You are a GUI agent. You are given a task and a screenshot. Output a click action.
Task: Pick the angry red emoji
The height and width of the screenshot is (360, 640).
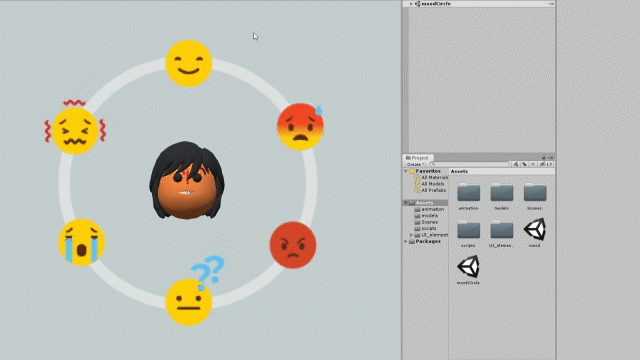[x=293, y=245]
